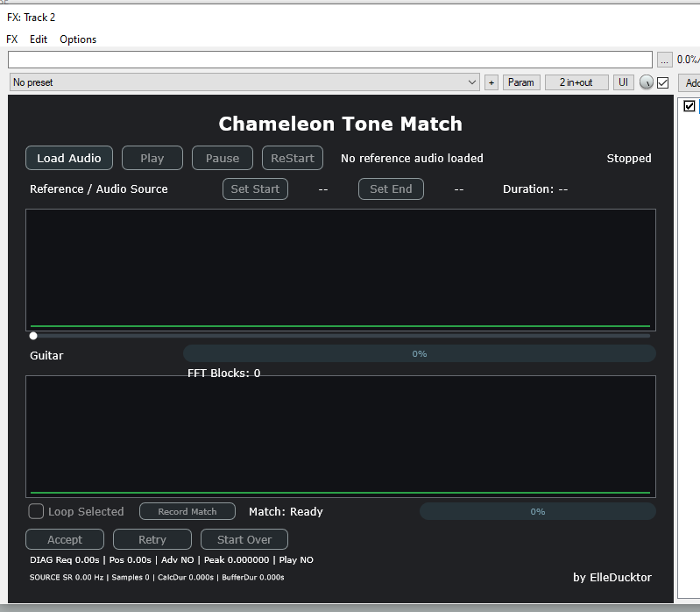Click the plus button beside preset list

pos(491,82)
